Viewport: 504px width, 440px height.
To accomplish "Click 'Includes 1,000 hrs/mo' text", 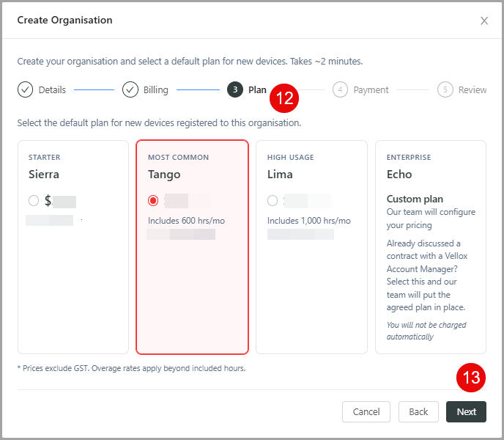I will 308,221.
